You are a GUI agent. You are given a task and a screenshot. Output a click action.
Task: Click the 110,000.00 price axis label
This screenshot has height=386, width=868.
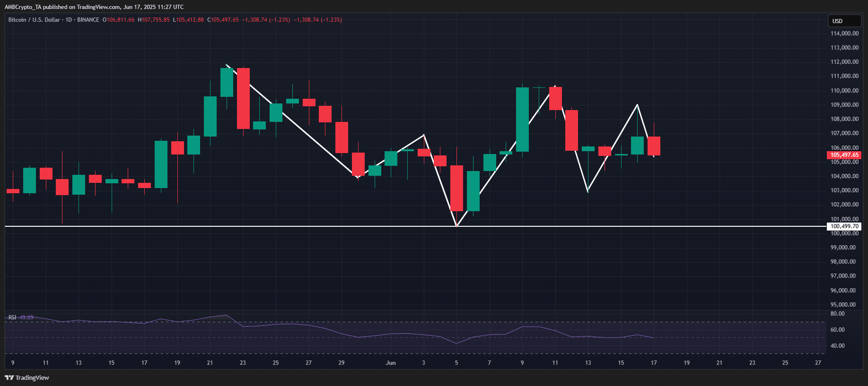tap(844, 91)
